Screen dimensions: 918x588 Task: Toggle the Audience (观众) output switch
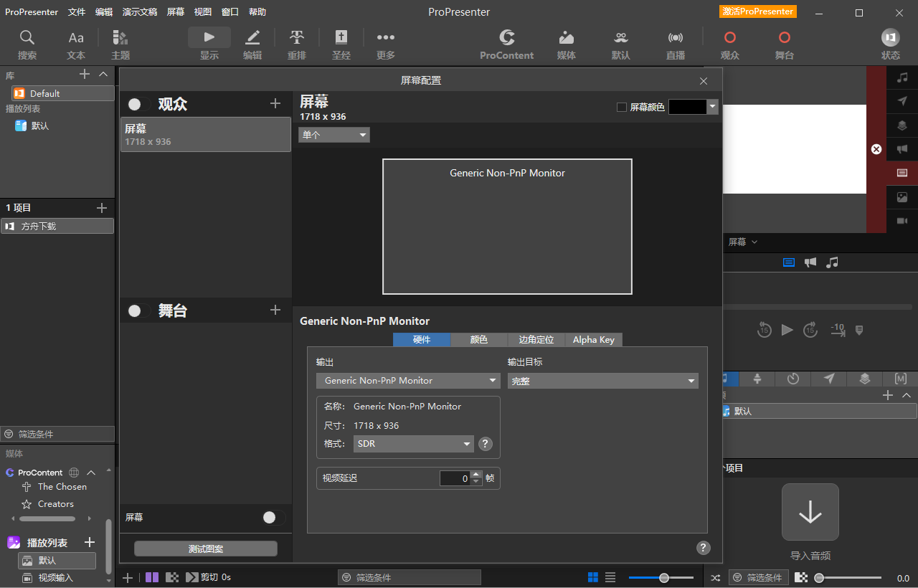point(139,105)
